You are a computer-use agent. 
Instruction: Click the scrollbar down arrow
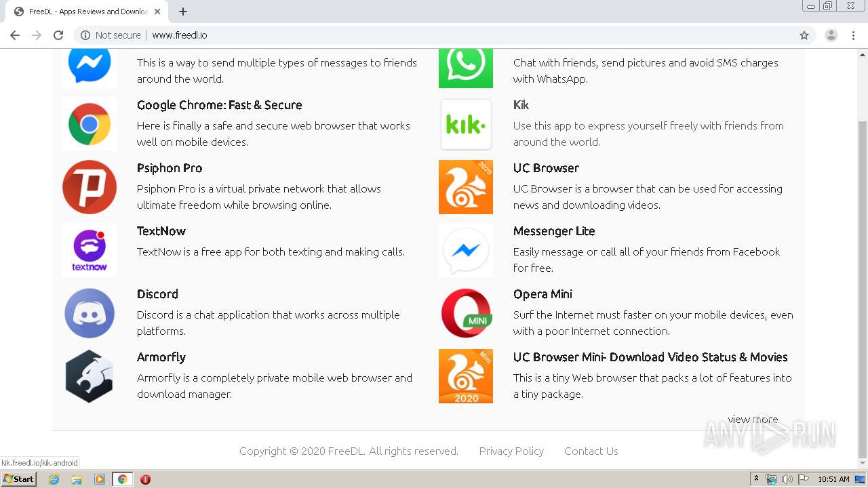(863, 464)
